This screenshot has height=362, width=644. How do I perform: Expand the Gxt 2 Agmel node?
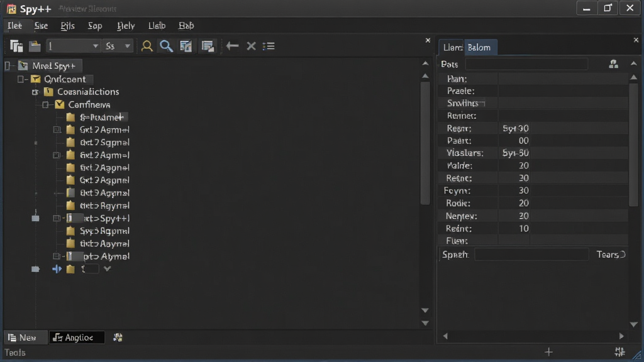[x=57, y=129]
